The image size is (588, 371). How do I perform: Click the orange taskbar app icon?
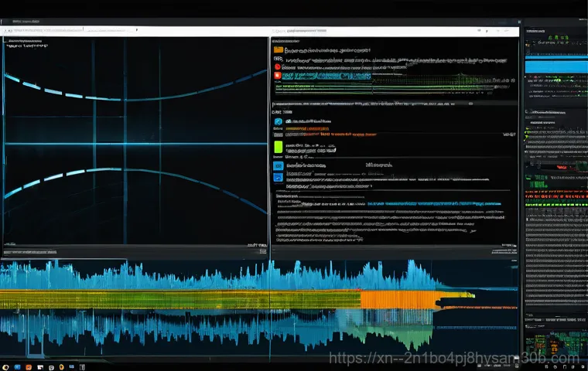[27, 366]
